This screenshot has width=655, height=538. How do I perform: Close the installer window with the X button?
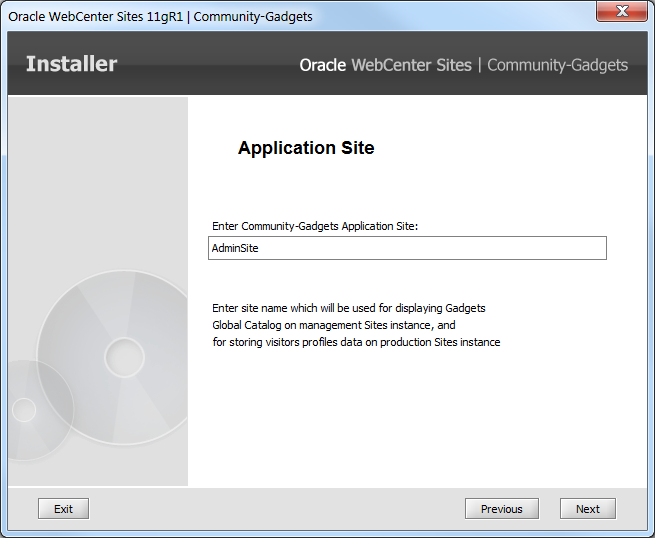tap(622, 11)
